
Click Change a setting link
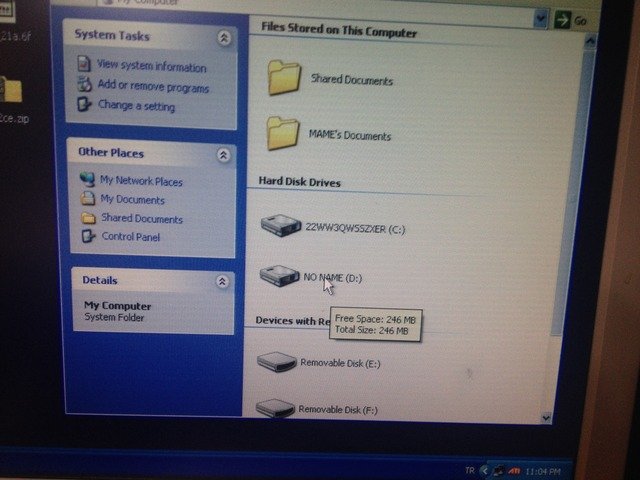tap(135, 105)
